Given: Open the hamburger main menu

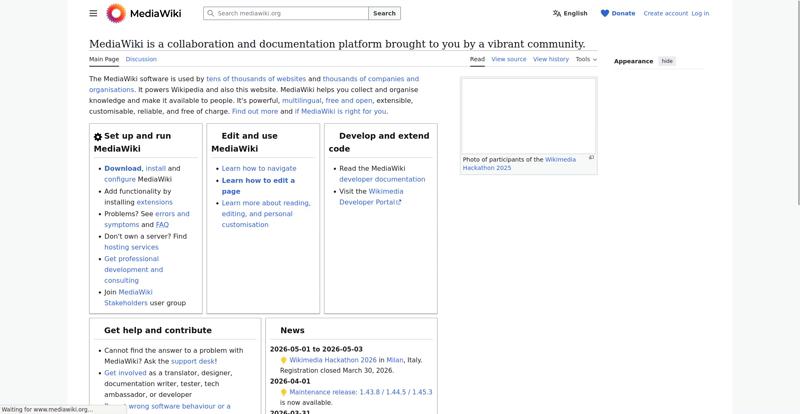Looking at the screenshot, I should (93, 13).
